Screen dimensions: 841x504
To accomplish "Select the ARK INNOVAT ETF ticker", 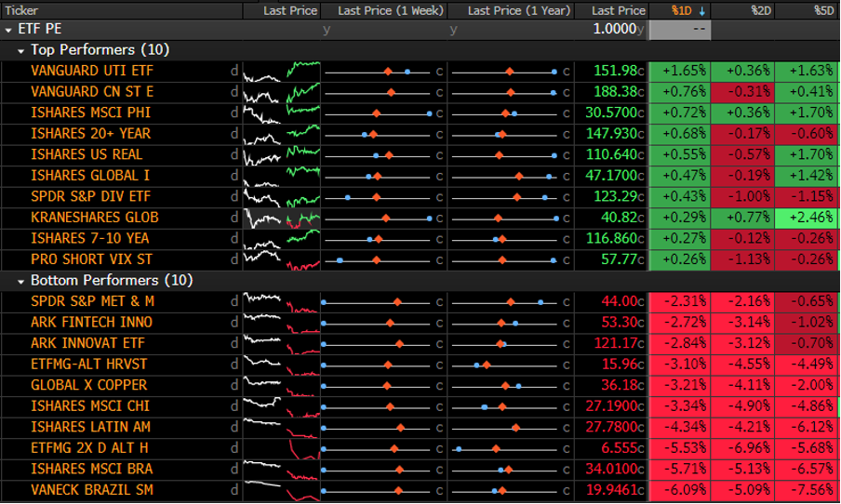I will pos(87,343).
